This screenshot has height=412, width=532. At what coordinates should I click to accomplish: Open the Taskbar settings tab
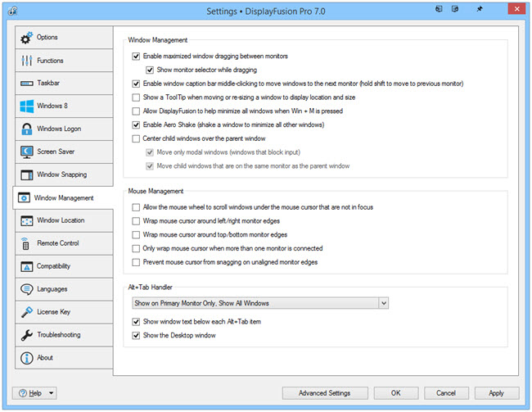tap(64, 84)
